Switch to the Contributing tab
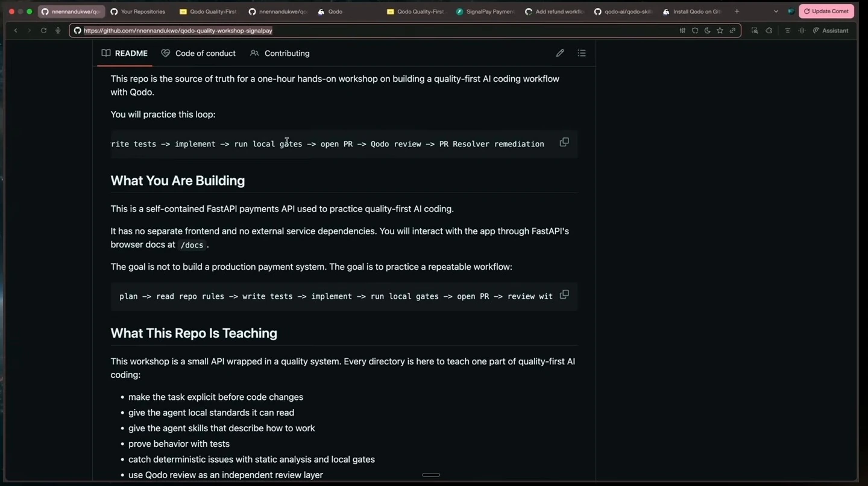 coord(280,53)
